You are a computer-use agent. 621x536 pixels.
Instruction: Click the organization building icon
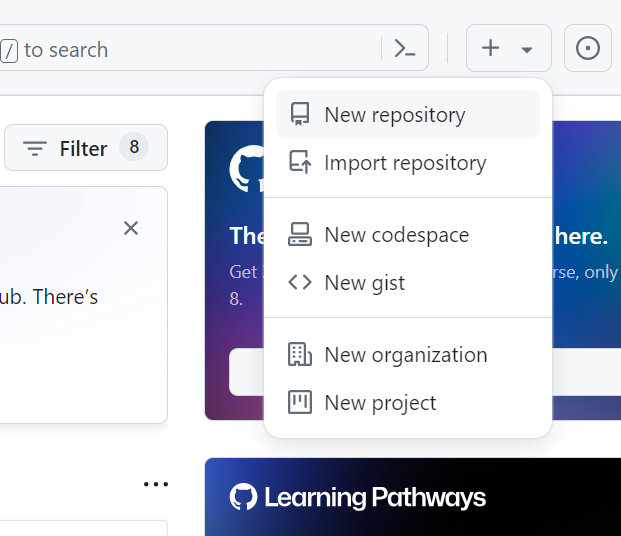300,354
